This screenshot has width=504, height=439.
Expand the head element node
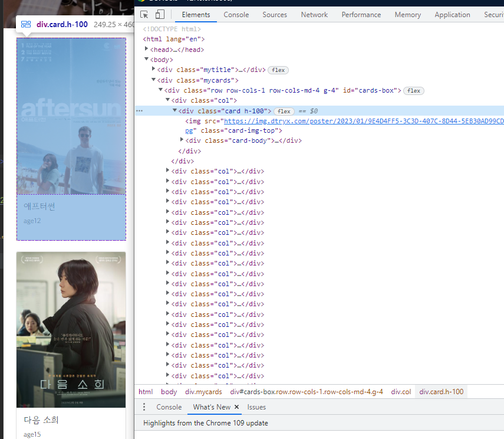tap(147, 49)
